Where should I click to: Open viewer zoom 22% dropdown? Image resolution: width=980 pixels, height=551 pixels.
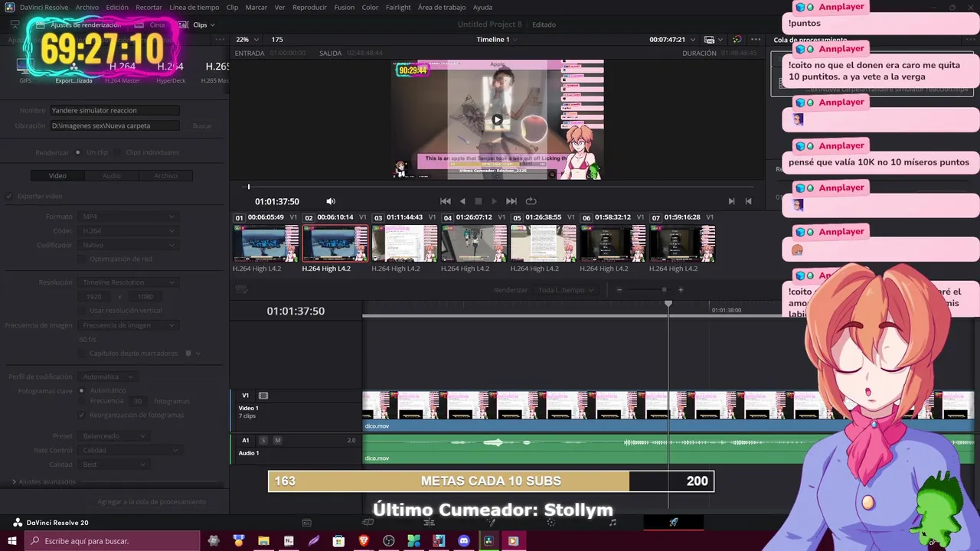(247, 39)
